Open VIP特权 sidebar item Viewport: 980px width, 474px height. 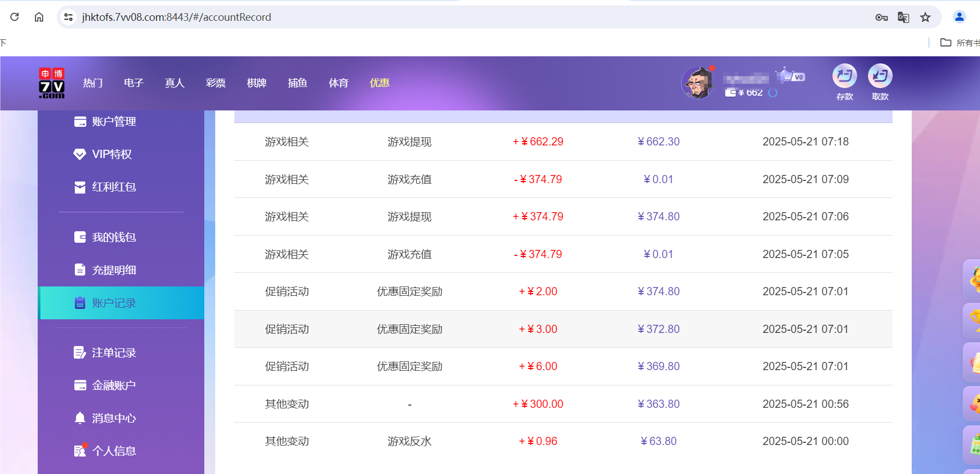pyautogui.click(x=111, y=154)
